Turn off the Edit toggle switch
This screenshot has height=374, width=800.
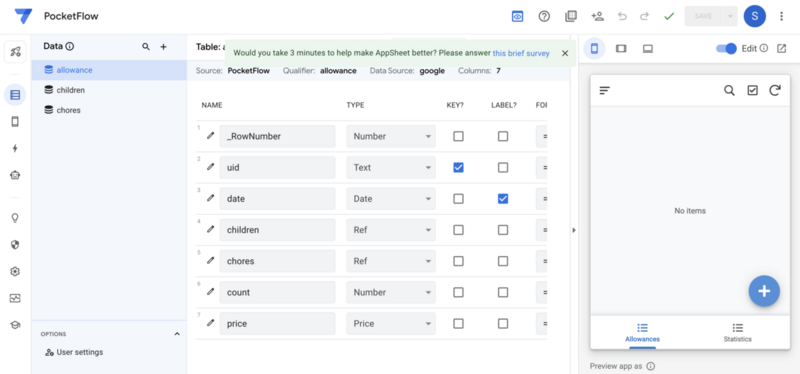coord(727,48)
